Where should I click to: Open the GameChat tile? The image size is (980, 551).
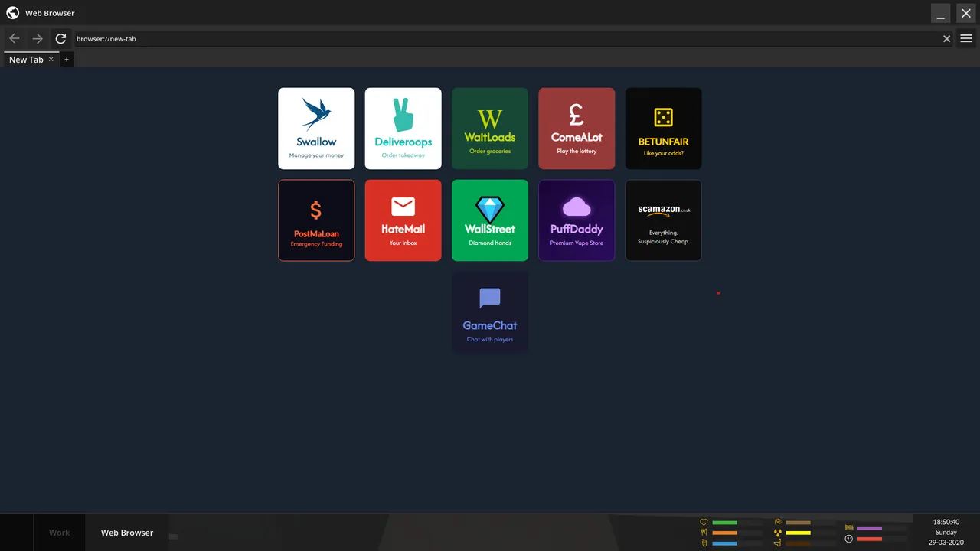[490, 312]
